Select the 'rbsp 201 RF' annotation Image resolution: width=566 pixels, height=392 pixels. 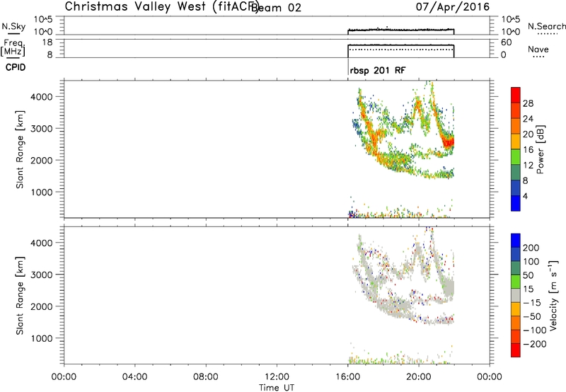[378, 70]
